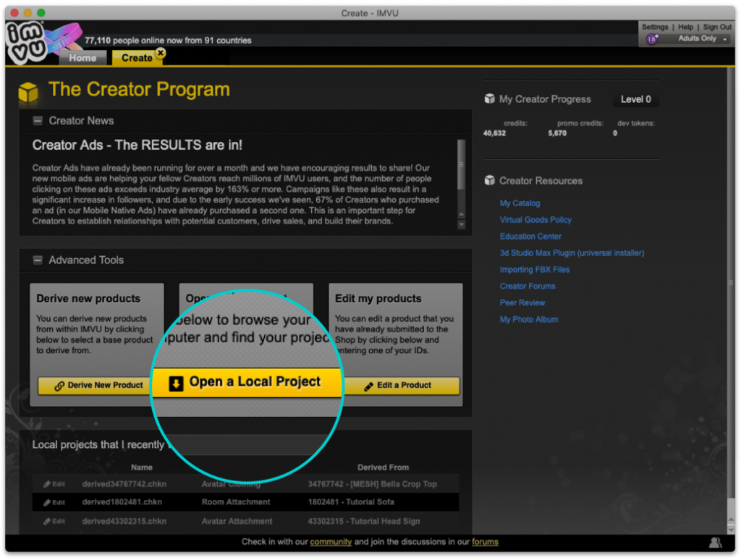Click the 18+ access pass badge icon
741x560 pixels.
point(653,39)
